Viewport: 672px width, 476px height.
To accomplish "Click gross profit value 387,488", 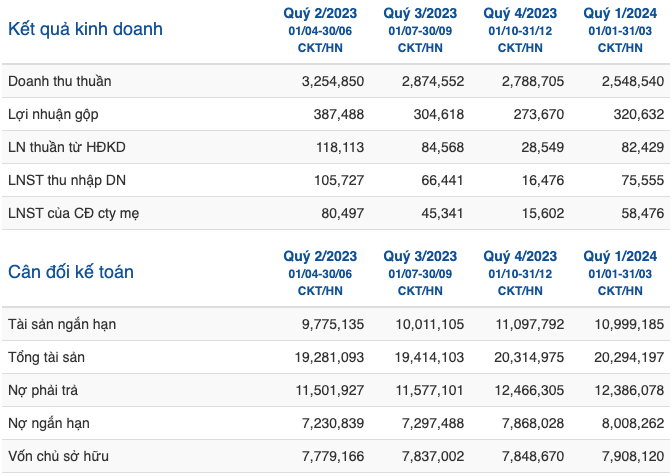I will coord(339,114).
